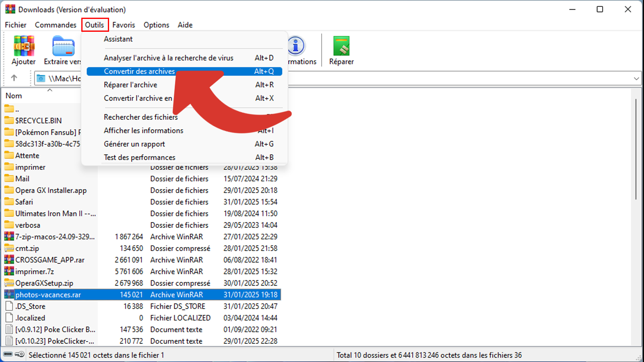Click the CROSSGAME_APP.rar archive icon
644x362 pixels.
(x=9, y=260)
